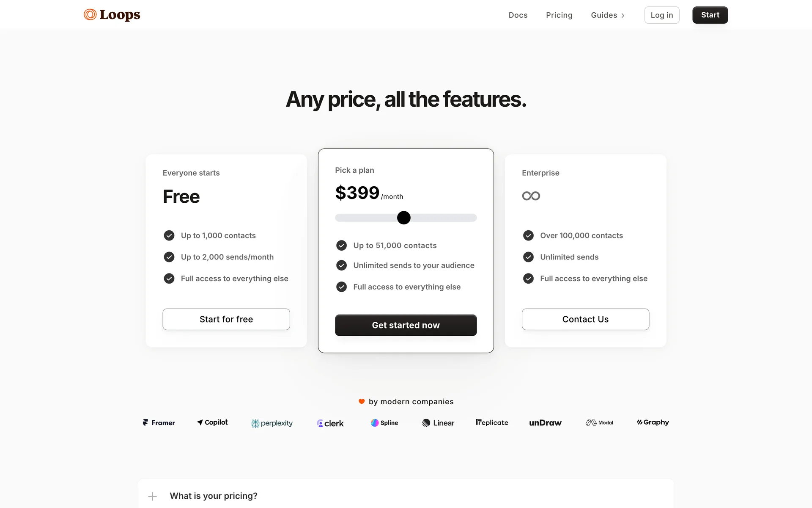Click checkmark beside Up to 1,000 contacts
Image resolution: width=812 pixels, height=508 pixels.
pyautogui.click(x=169, y=235)
